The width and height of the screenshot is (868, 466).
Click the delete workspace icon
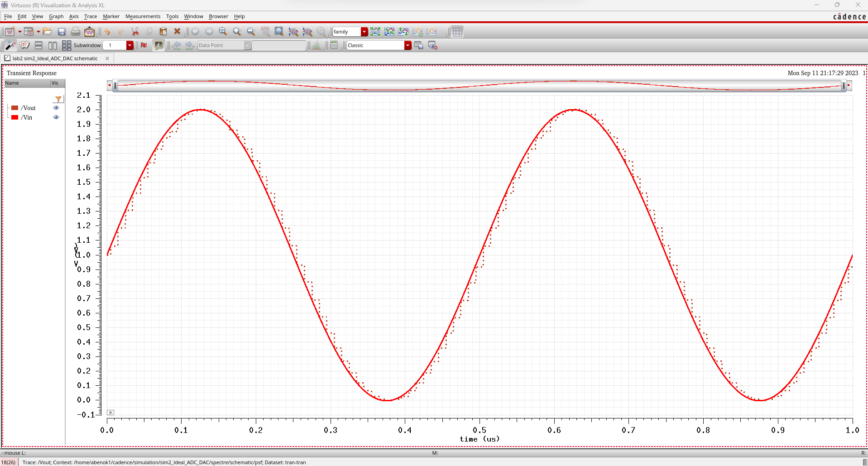point(432,45)
